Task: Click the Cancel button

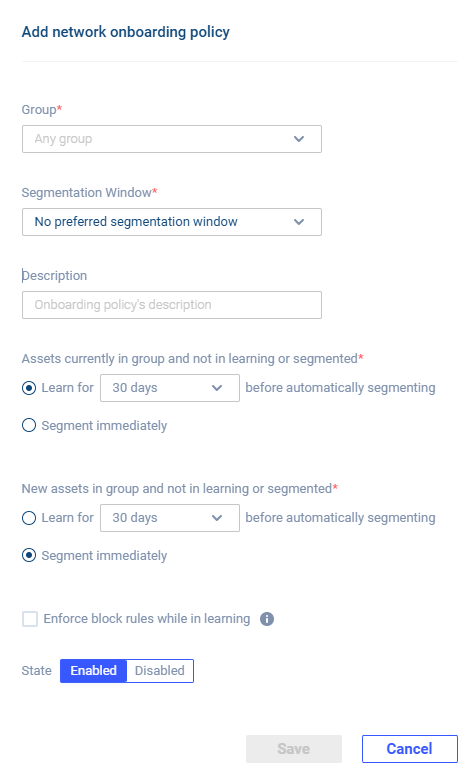Action: click(410, 749)
